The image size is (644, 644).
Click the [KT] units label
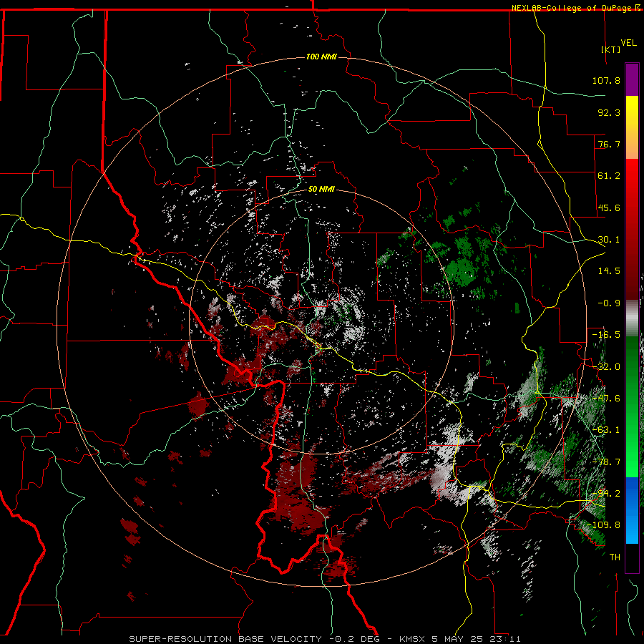tap(610, 49)
